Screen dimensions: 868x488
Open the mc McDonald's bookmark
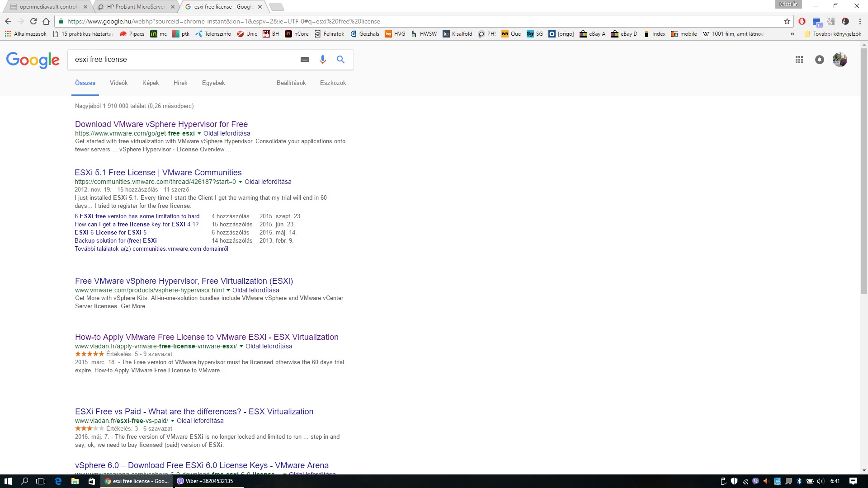(x=158, y=34)
